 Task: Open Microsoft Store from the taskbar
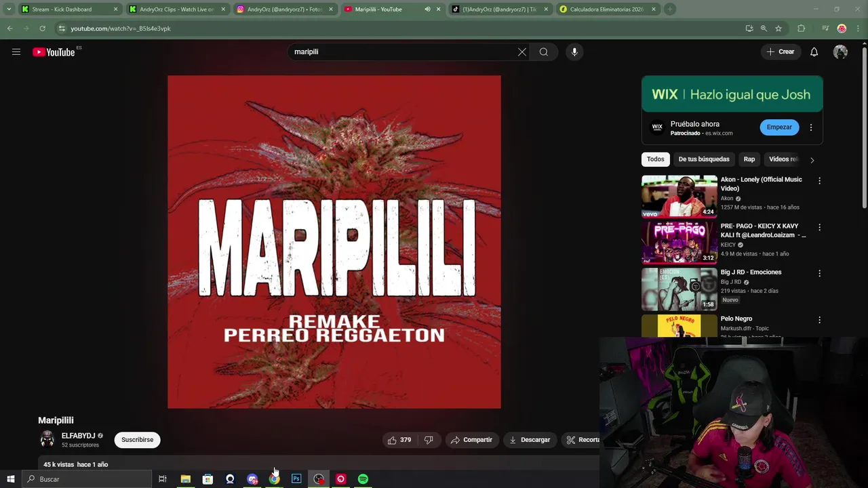point(208,479)
